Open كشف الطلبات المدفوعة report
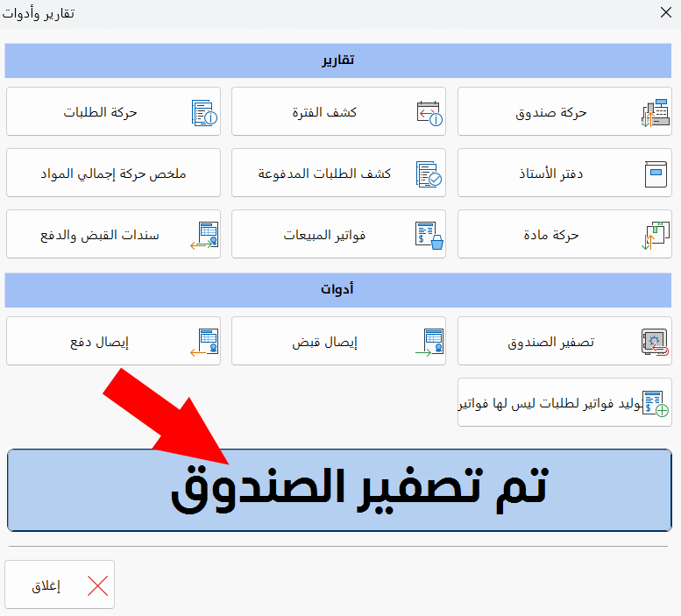The height and width of the screenshot is (616, 681). (339, 173)
